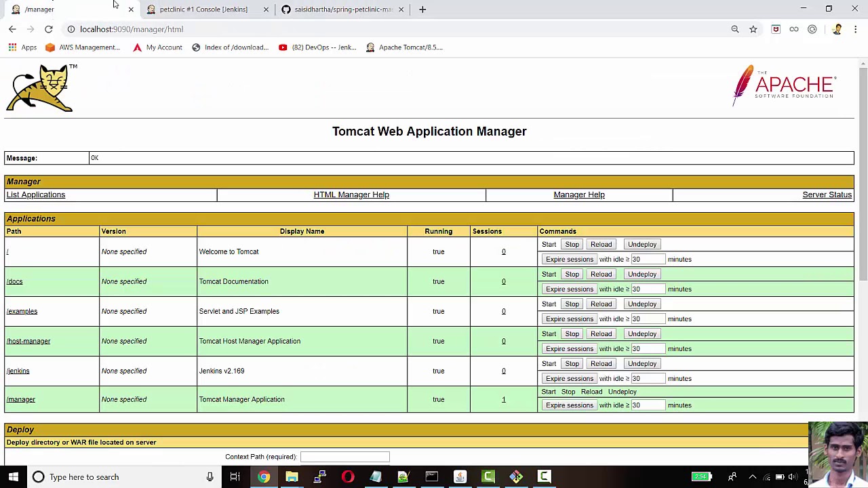
Task: Click the idle minutes field in /examples row
Action: pyautogui.click(x=648, y=319)
